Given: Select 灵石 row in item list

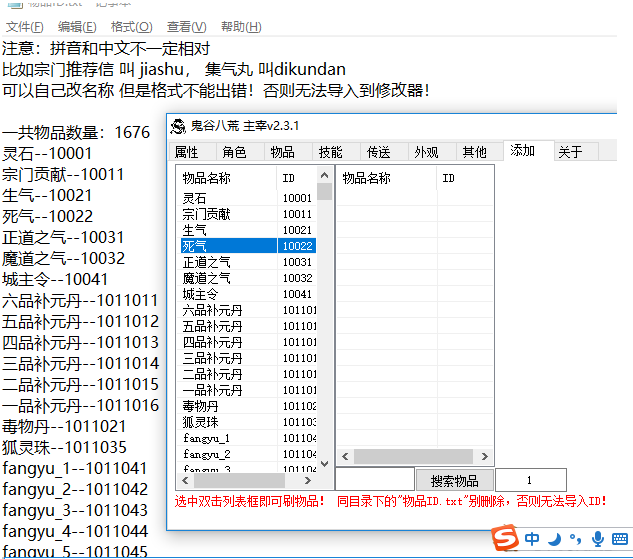Looking at the screenshot, I should point(247,198).
